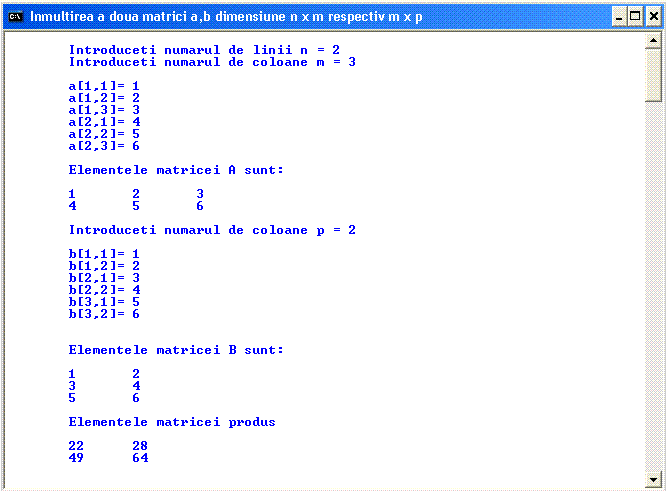Click the value 22 in the product matrix
The image size is (668, 491).
tap(76, 445)
